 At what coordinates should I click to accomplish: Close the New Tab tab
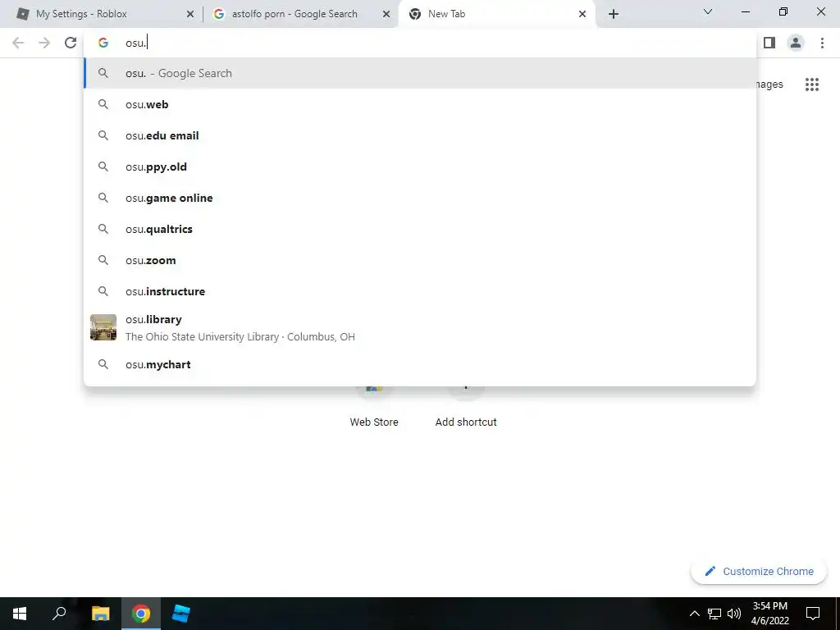point(582,14)
